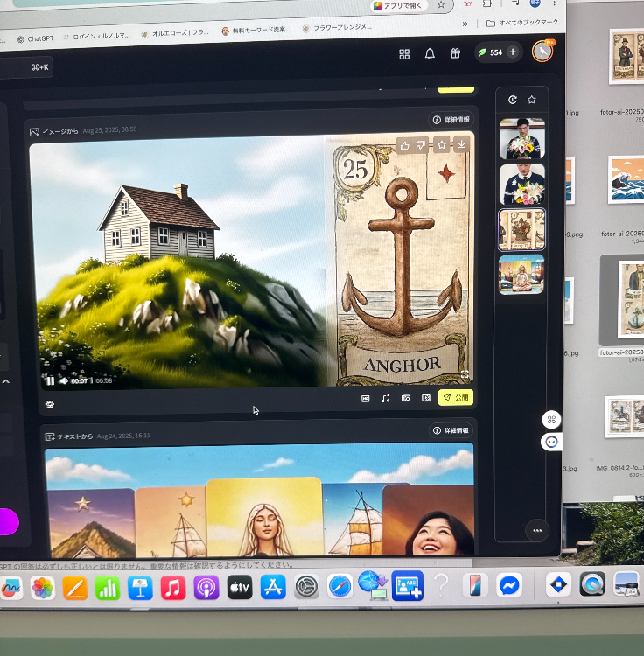The width and height of the screenshot is (644, 656).
Task: Open Photos in the Dock
Action: [x=42, y=588]
